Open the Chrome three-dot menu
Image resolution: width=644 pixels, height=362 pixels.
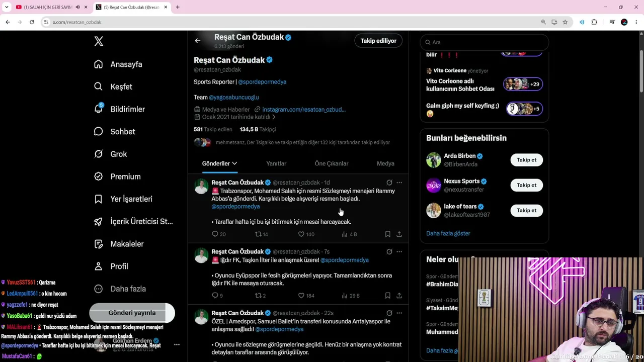click(x=636, y=22)
